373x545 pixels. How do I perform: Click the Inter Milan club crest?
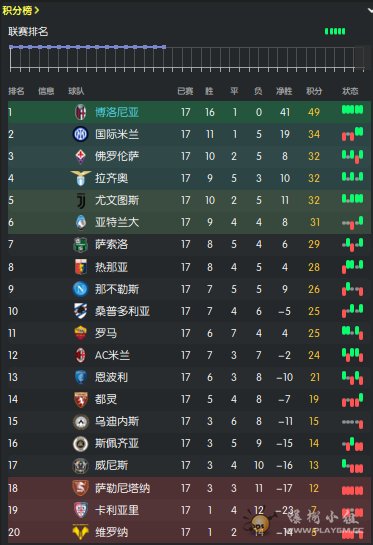(80, 134)
